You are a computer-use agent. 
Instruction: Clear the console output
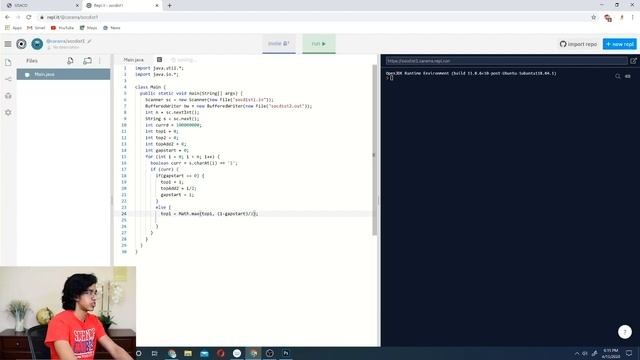point(628,76)
